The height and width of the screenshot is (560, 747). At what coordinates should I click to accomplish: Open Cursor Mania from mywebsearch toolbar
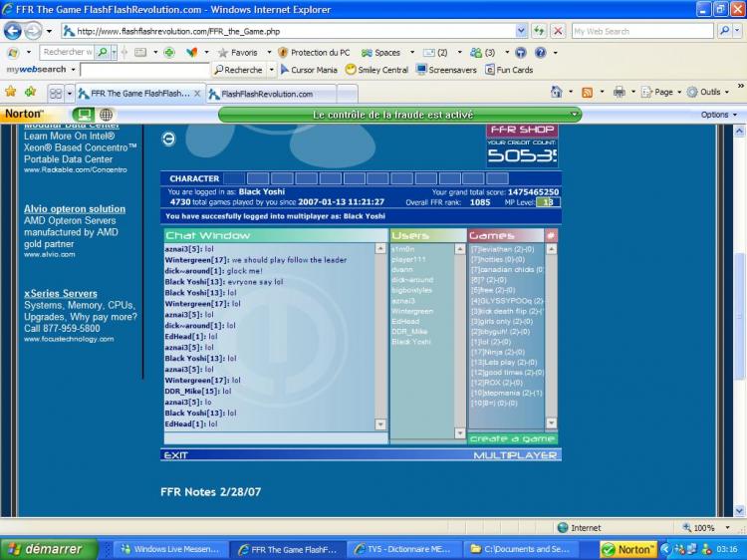[309, 70]
